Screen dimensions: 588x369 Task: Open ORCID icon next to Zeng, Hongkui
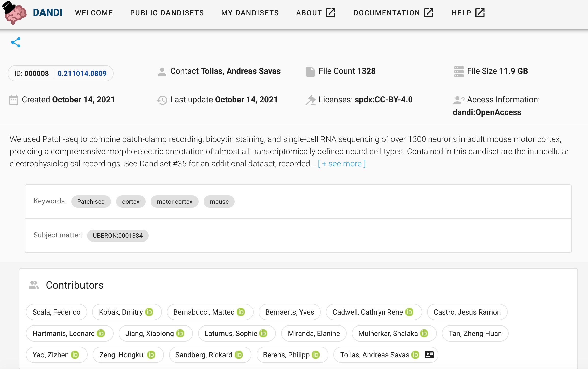(151, 355)
